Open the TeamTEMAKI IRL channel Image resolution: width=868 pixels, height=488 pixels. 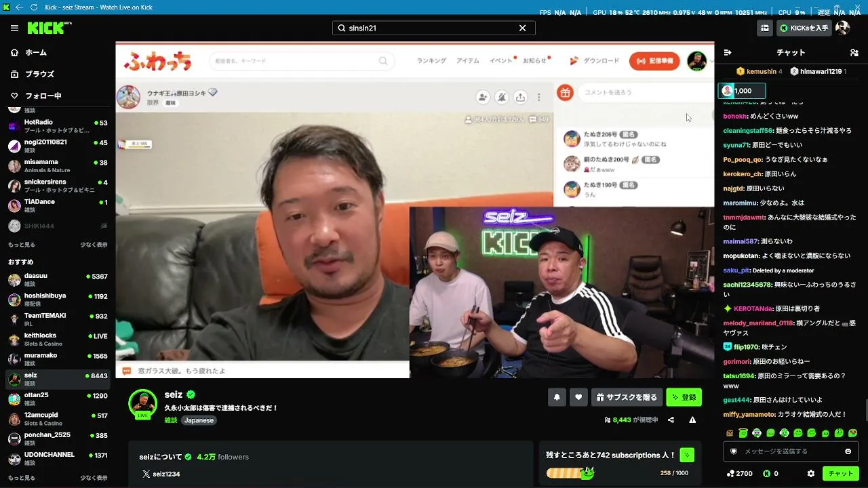pos(58,319)
